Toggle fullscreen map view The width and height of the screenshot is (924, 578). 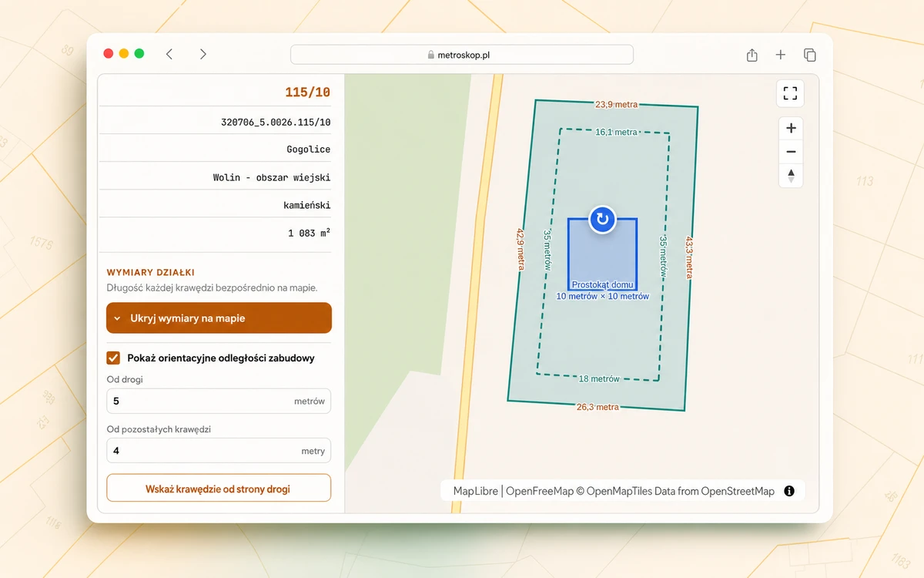click(x=790, y=93)
